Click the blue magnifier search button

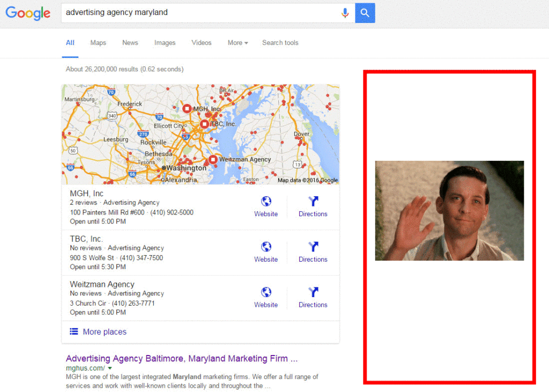[365, 13]
